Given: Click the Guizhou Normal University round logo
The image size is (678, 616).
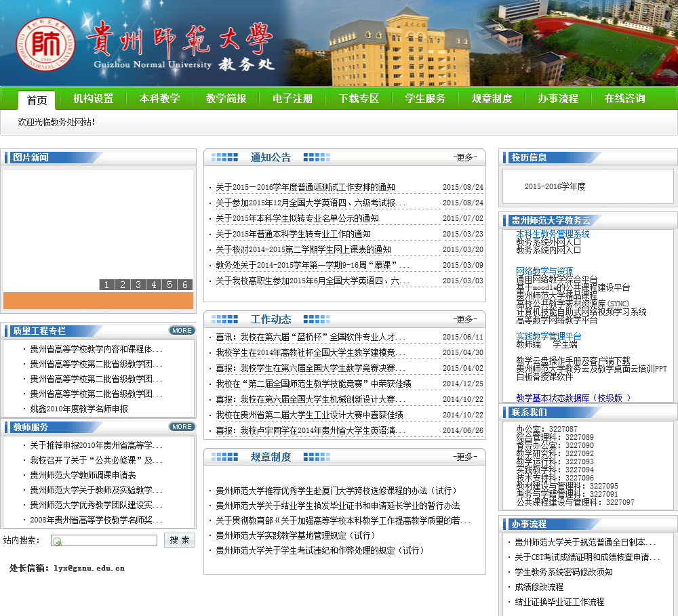Looking at the screenshot, I should pyautogui.click(x=46, y=44).
